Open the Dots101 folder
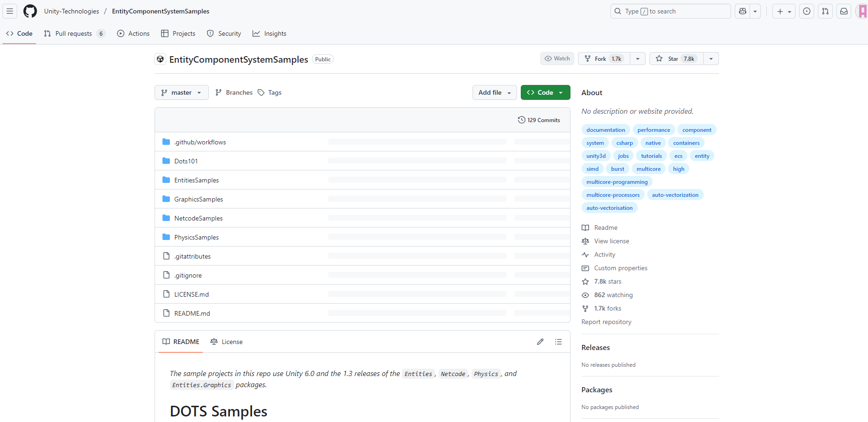Viewport: 868px width, 422px height. 186,161
